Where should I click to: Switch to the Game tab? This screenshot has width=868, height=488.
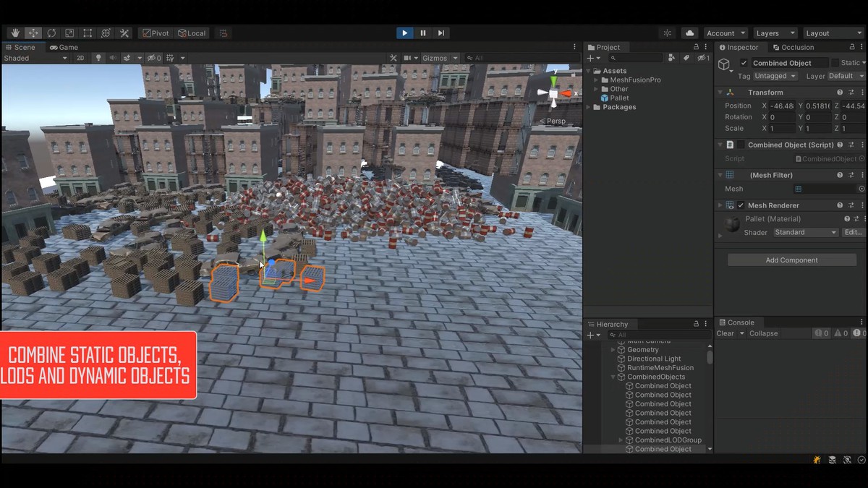click(x=64, y=47)
